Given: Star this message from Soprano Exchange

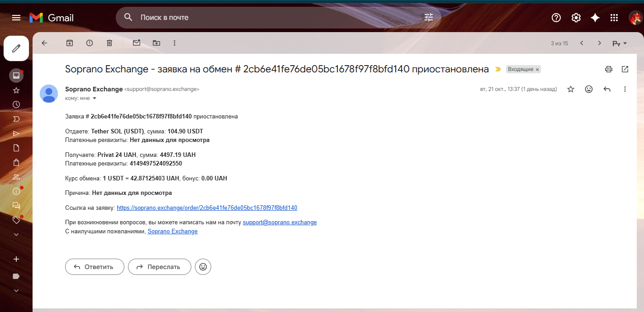Looking at the screenshot, I should pyautogui.click(x=571, y=89).
